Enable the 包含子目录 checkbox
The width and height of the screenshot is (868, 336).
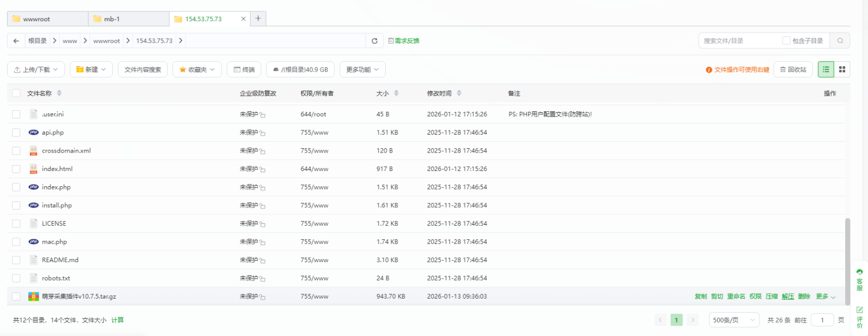tap(786, 41)
